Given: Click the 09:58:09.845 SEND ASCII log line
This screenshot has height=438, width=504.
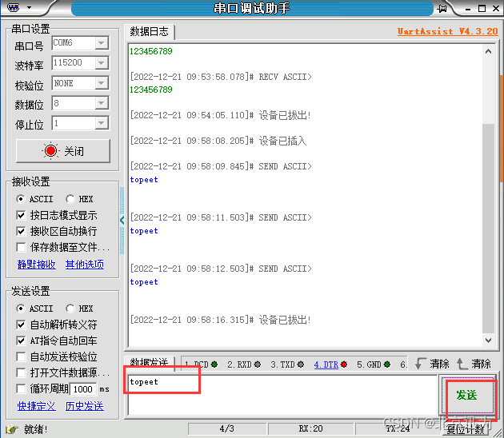Looking at the screenshot, I should click(x=221, y=166).
